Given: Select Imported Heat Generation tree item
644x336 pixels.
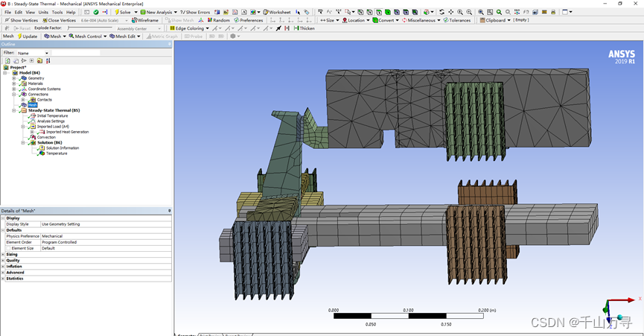Looking at the screenshot, I should pyautogui.click(x=67, y=132).
